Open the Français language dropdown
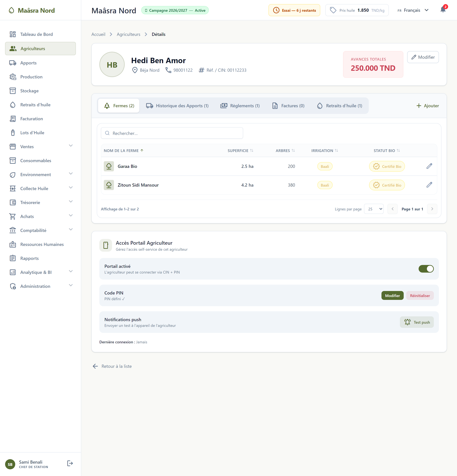 (x=413, y=10)
